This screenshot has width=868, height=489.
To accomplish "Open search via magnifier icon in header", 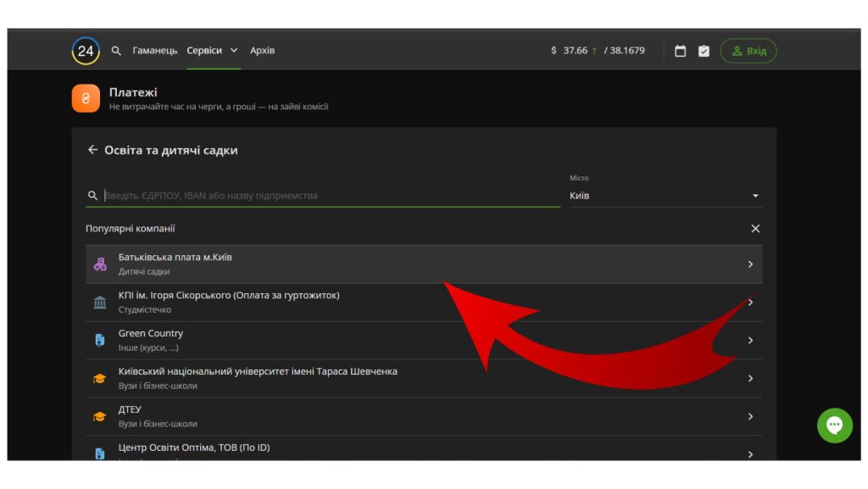I will coord(117,51).
